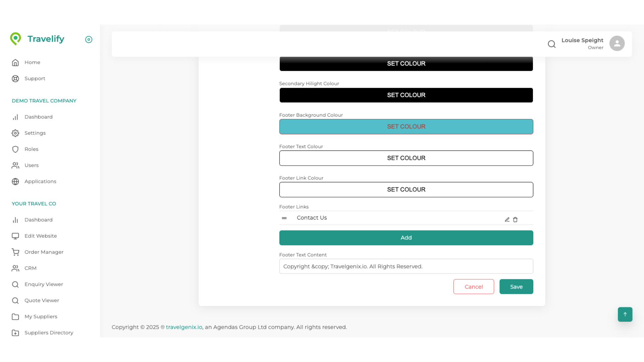Go to Edit Website page
This screenshot has height=362, width=644.
coord(40,236)
